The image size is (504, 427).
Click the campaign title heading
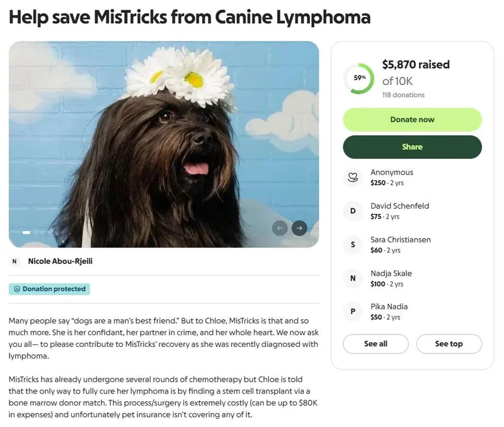coord(190,17)
